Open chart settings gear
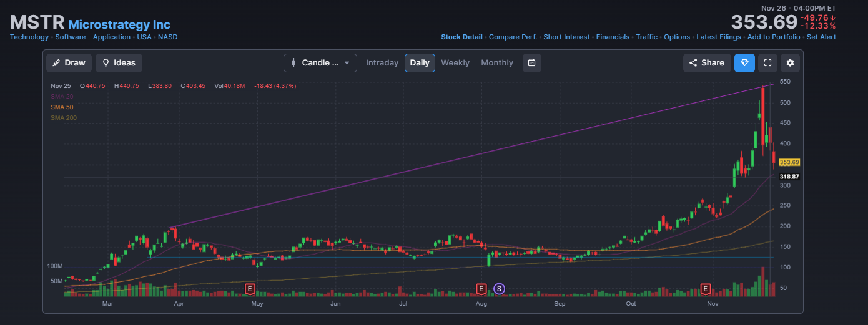The image size is (868, 325). pyautogui.click(x=791, y=63)
